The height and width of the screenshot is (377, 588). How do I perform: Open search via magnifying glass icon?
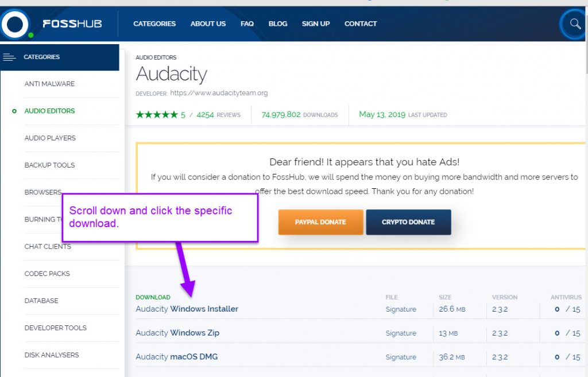[574, 24]
